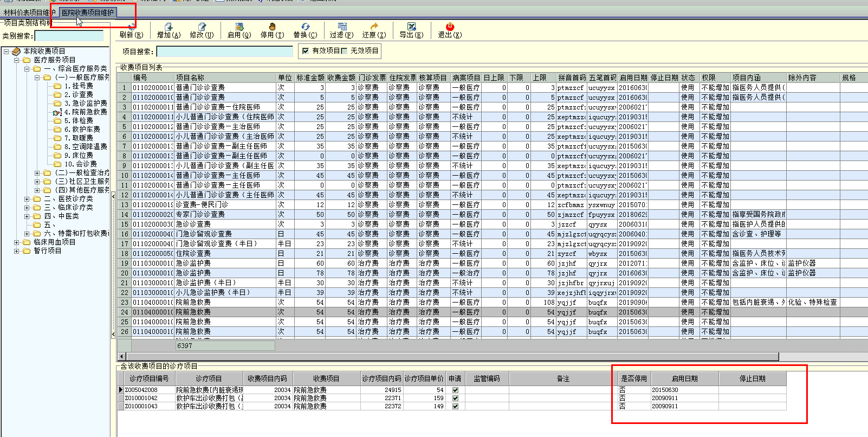Viewport: 868px width, 437px height.
Task: Select tree item 三、临床诊疗类
Action: click(x=68, y=208)
